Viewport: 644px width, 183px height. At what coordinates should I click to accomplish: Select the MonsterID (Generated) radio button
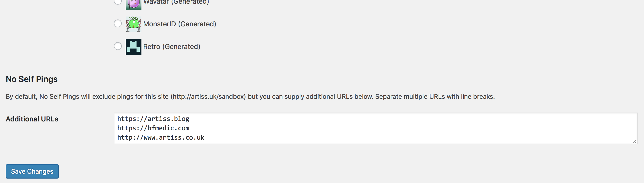coord(118,24)
